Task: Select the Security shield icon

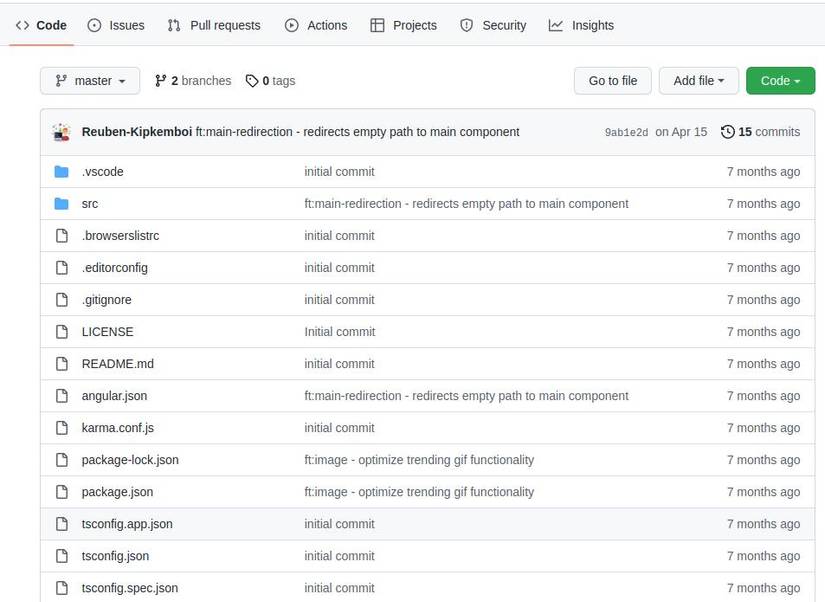Action: tap(466, 25)
